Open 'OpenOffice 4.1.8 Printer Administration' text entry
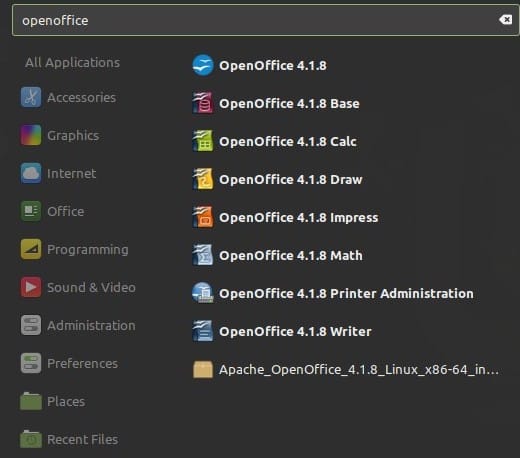This screenshot has width=520, height=458. pos(346,293)
